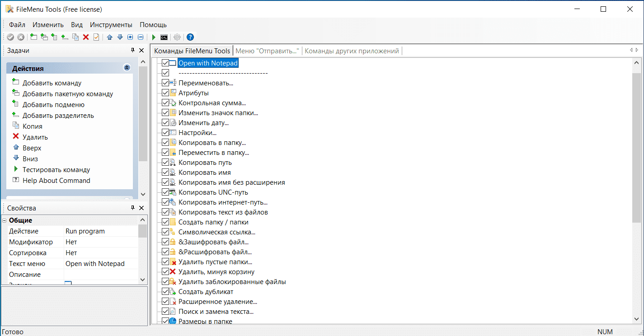Screen dimensions: 644x336
Task: Switch to Команды других приложений tab
Action: [352, 51]
